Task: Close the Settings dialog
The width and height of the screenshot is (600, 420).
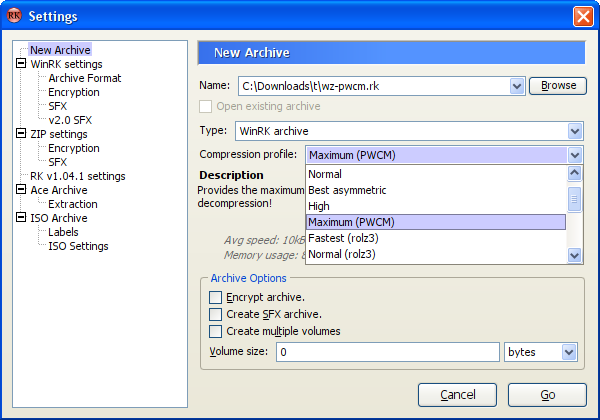Action: pos(583,16)
